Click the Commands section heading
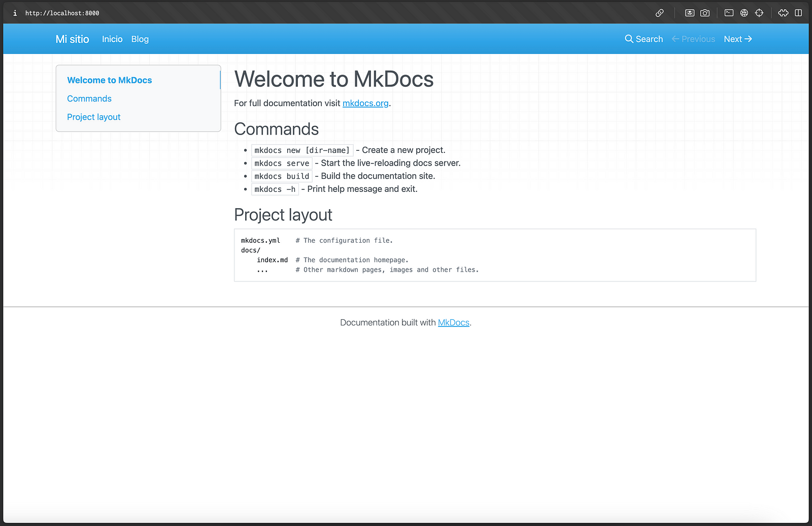The image size is (812, 526). 277,129
